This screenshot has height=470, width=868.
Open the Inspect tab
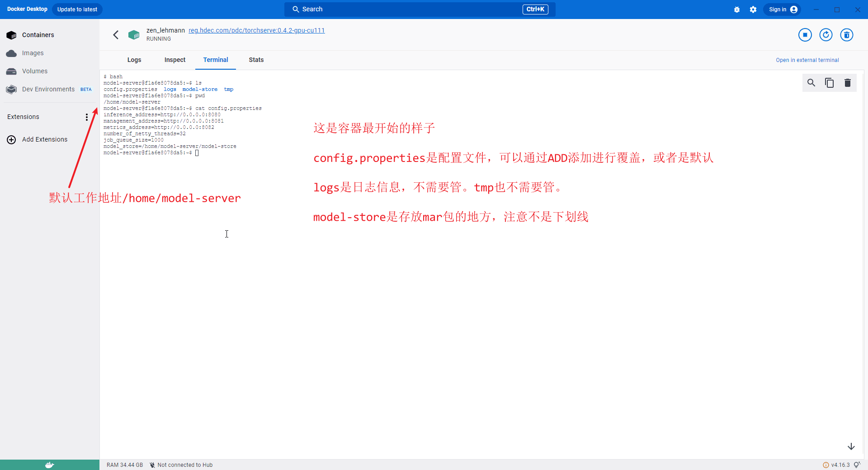(x=175, y=60)
